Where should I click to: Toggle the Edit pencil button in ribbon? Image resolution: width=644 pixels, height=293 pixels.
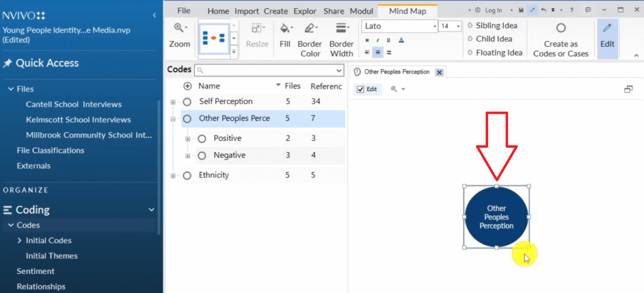pyautogui.click(x=607, y=35)
